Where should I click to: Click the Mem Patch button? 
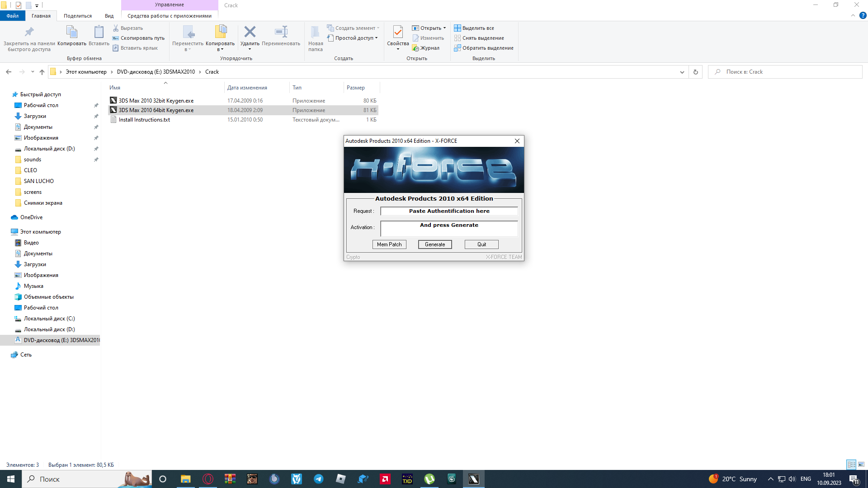pyautogui.click(x=389, y=244)
